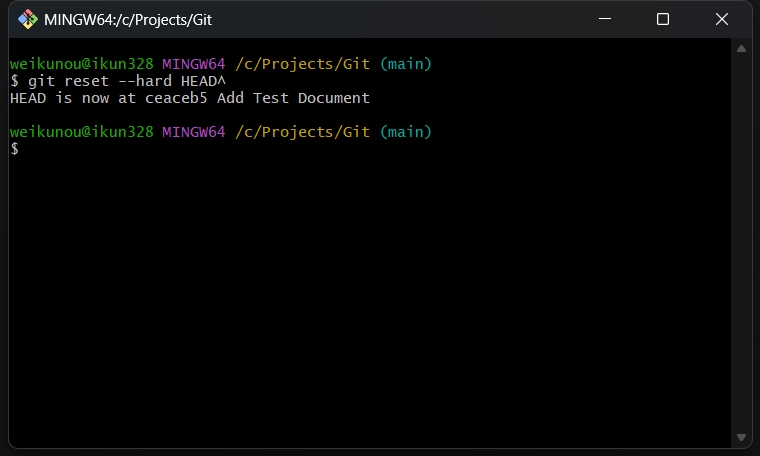Click the HEAD^ argument in the command
760x456 pixels.
[203, 81]
